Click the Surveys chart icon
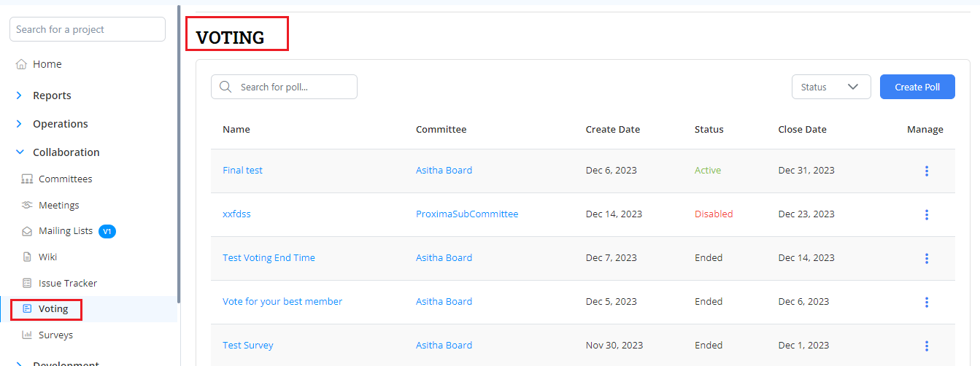This screenshot has height=366, width=980. (x=27, y=335)
